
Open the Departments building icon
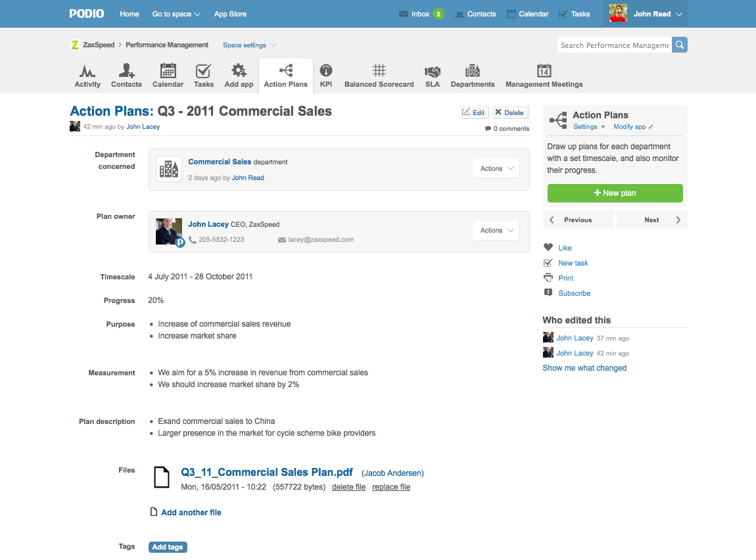[472, 71]
